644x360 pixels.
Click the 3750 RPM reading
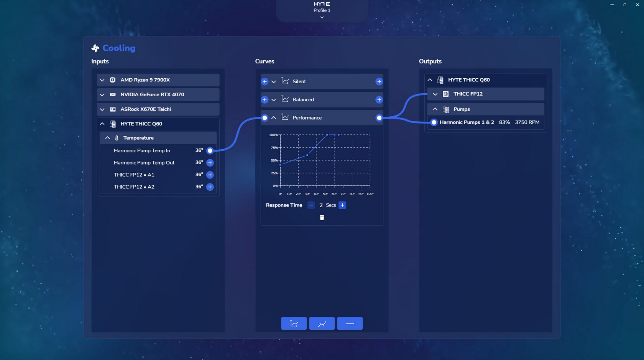point(527,122)
